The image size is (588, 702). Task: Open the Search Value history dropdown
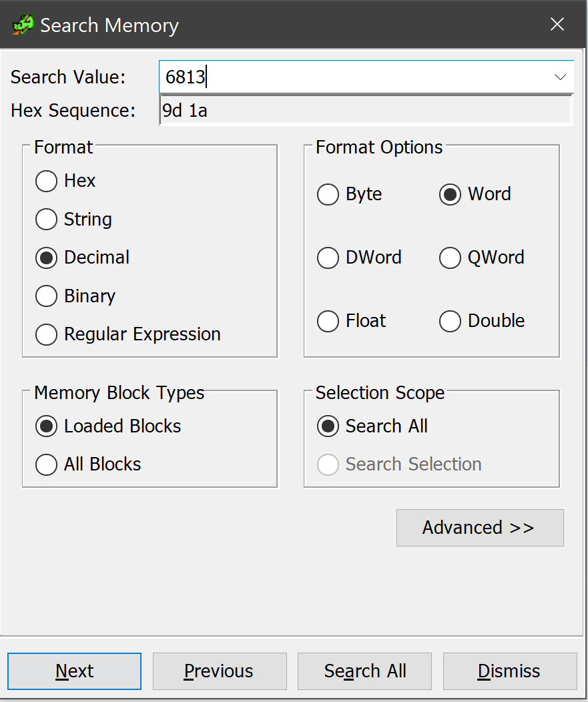click(560, 77)
